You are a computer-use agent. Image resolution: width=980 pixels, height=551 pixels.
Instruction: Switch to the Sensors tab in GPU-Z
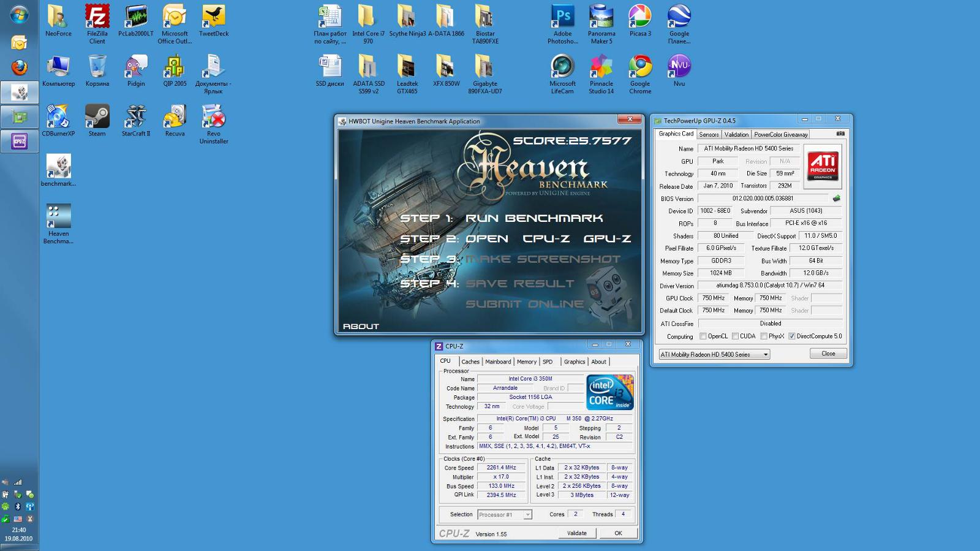(709, 134)
